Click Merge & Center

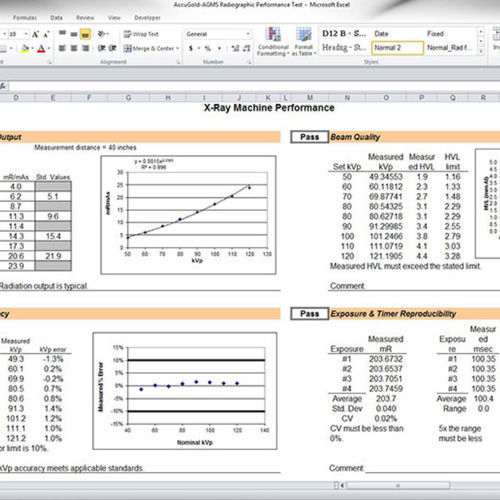pyautogui.click(x=149, y=49)
